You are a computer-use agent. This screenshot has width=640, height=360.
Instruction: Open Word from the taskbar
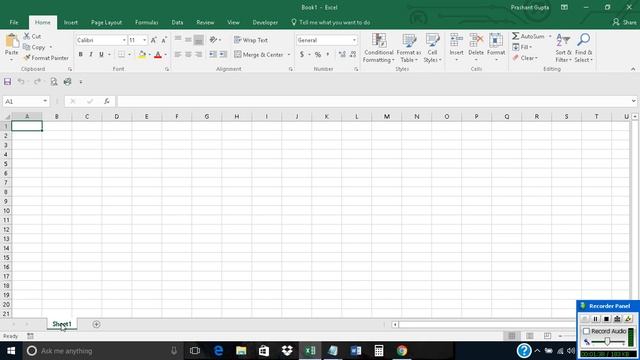click(356, 351)
